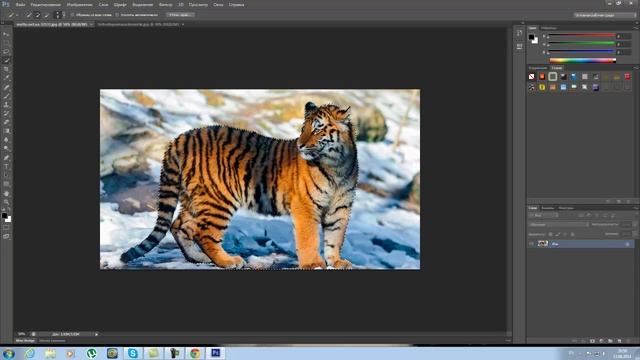Choose Add to Selection mode
The height and width of the screenshot is (360, 640).
pyautogui.click(x=37, y=15)
